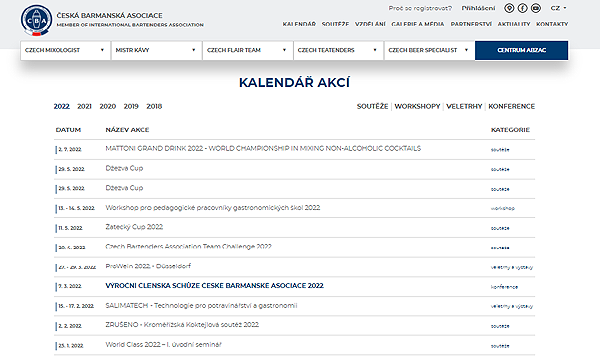Filter events by Workshopy
Screen dimensions: 600x360
pos(417,106)
